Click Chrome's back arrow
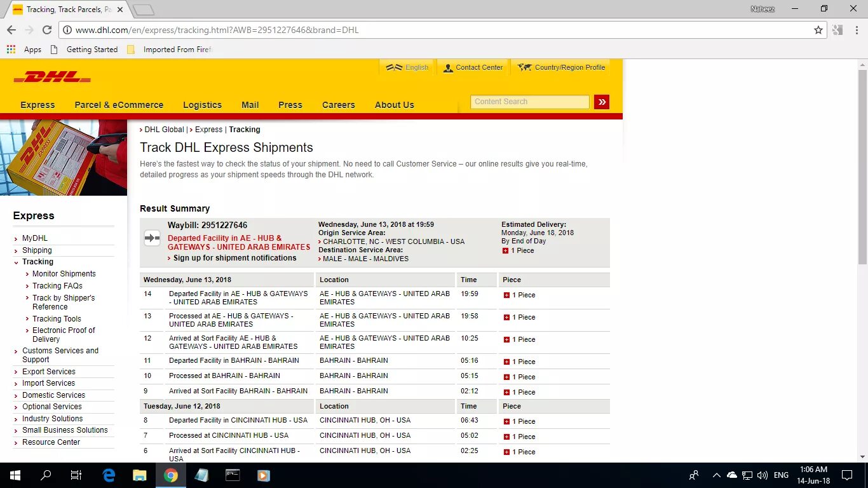Screen dimensions: 868x488 (x=11, y=30)
